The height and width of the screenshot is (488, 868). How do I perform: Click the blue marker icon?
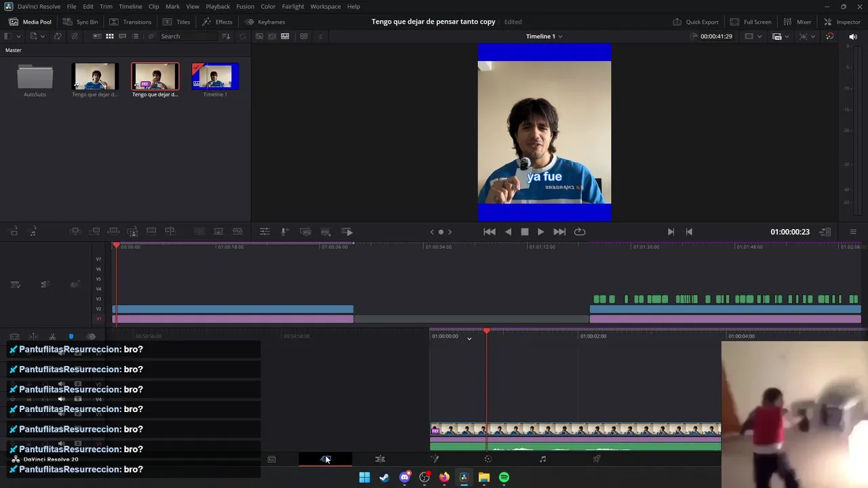point(71,337)
